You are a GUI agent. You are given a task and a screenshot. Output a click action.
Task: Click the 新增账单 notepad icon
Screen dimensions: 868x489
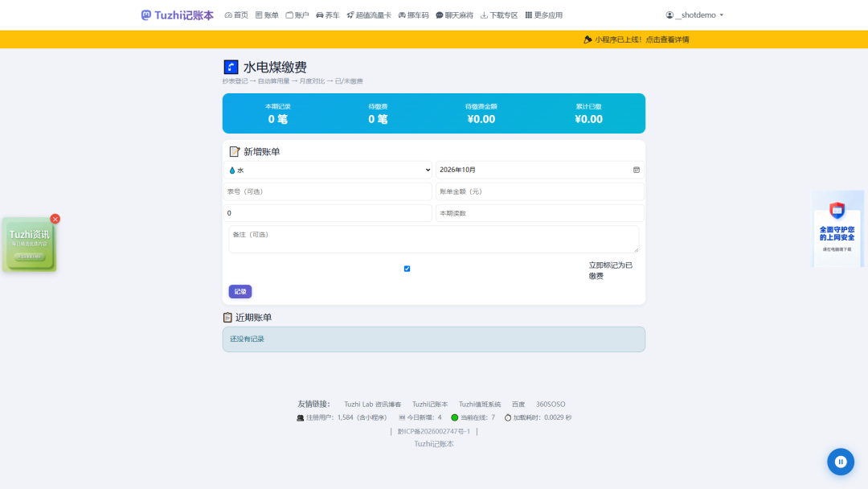point(235,151)
